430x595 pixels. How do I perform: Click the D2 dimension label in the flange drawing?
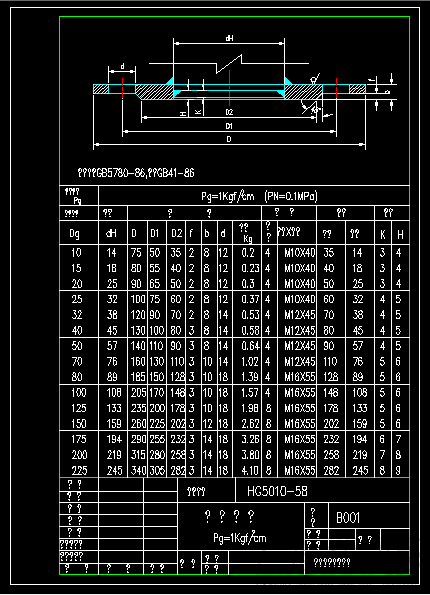(x=229, y=112)
